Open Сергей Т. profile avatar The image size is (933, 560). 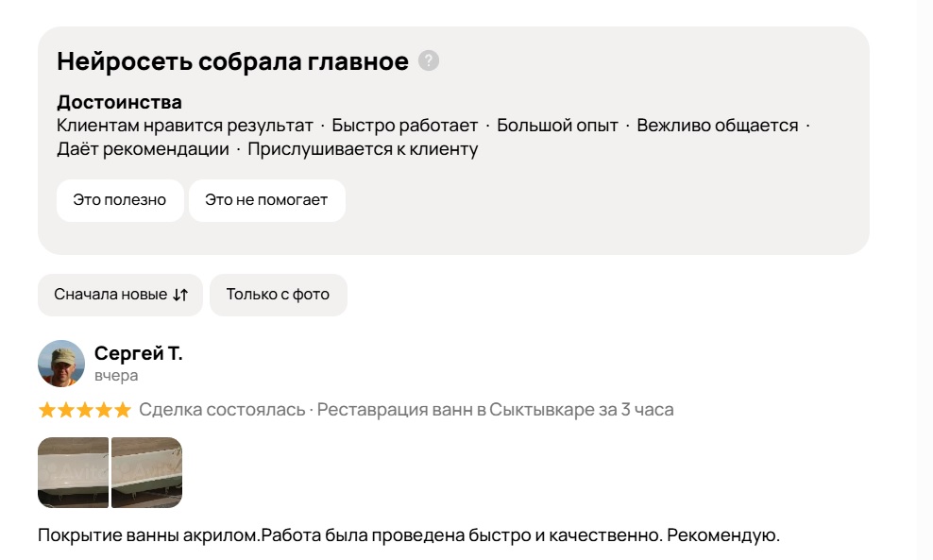pyautogui.click(x=61, y=364)
